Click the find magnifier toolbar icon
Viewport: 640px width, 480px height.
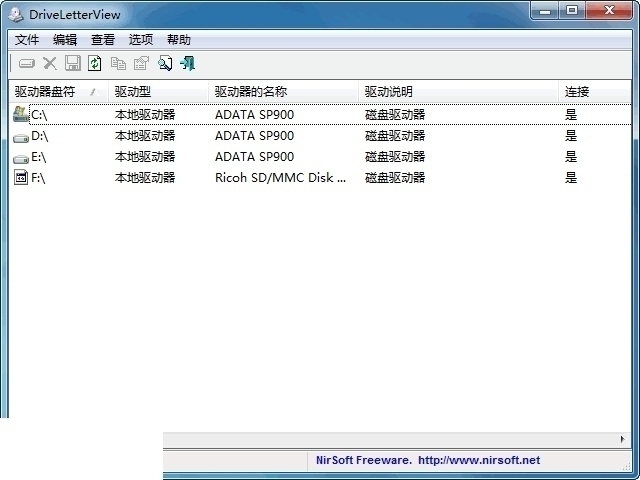click(165, 63)
